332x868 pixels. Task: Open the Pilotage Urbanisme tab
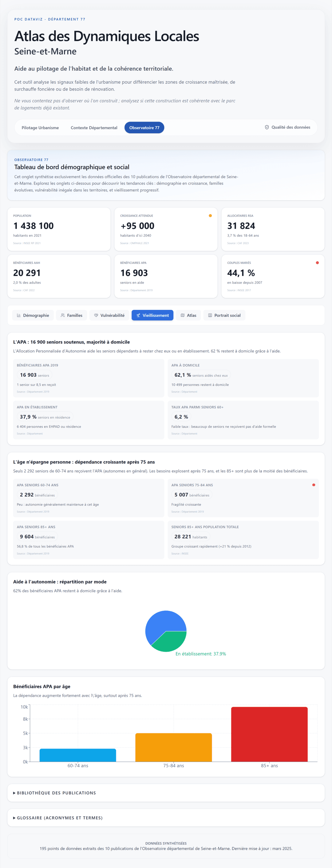(40, 128)
